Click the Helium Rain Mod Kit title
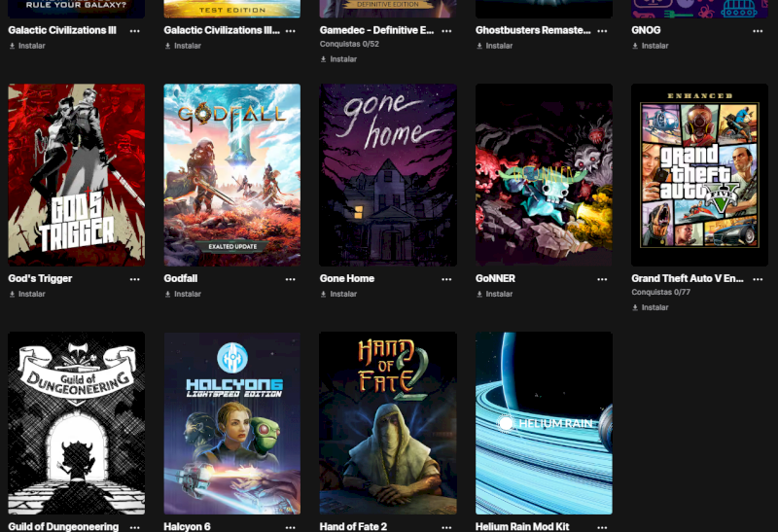 click(x=522, y=526)
